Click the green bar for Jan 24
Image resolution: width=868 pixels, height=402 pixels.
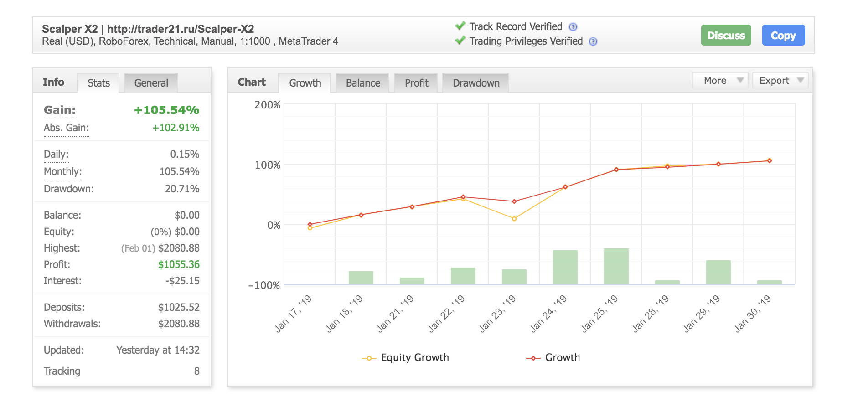565,268
